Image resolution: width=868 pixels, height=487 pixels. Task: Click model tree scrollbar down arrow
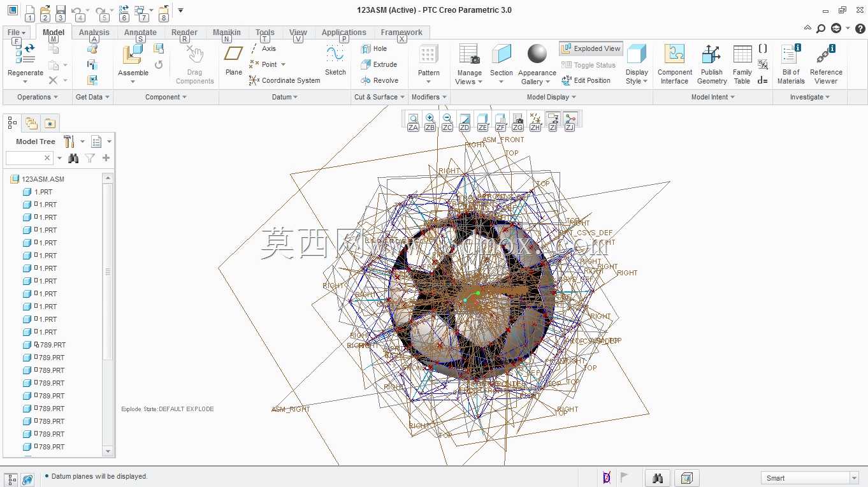click(108, 451)
